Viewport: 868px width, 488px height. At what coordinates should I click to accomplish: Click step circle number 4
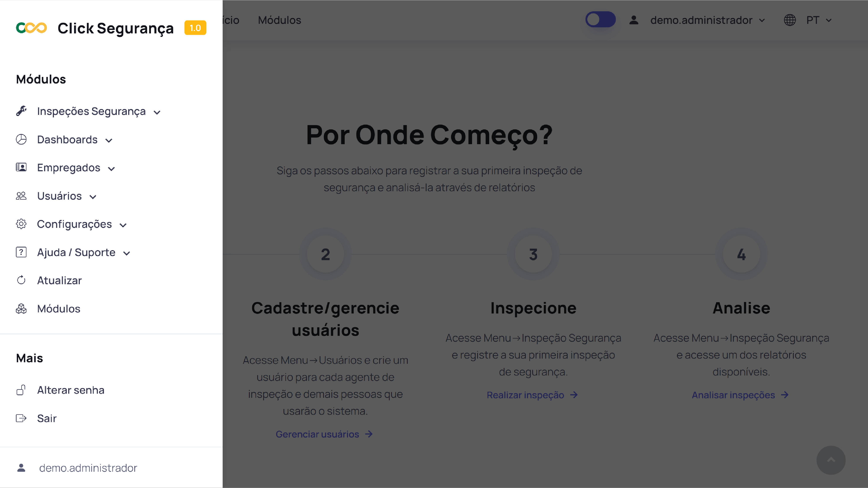click(x=741, y=254)
